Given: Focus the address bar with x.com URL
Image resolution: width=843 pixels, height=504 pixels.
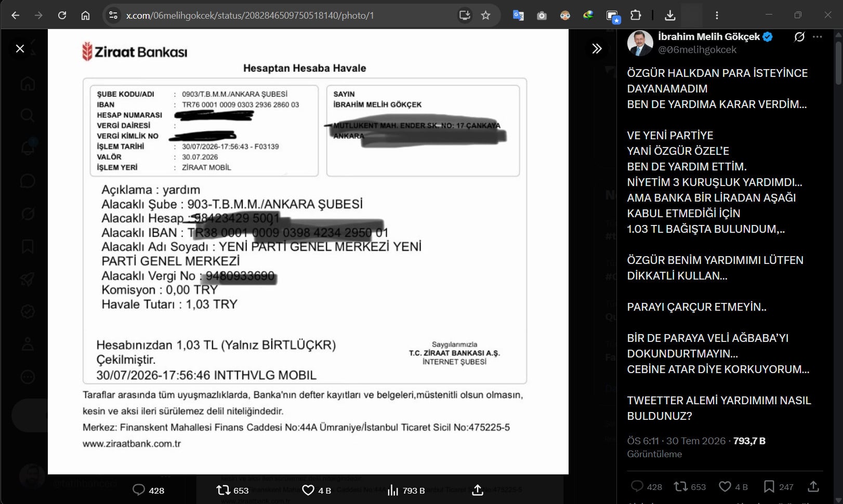Looking at the screenshot, I should pos(286,16).
